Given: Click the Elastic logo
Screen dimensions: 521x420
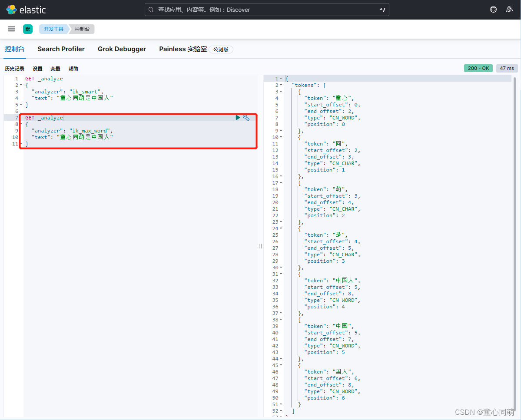Looking at the screenshot, I should click(x=26, y=10).
